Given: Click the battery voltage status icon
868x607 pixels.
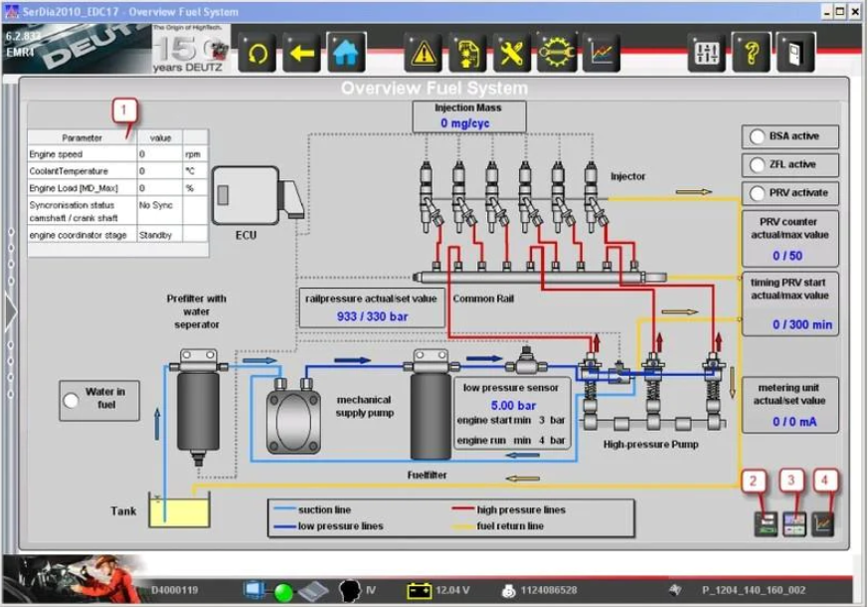Looking at the screenshot, I should click(420, 590).
